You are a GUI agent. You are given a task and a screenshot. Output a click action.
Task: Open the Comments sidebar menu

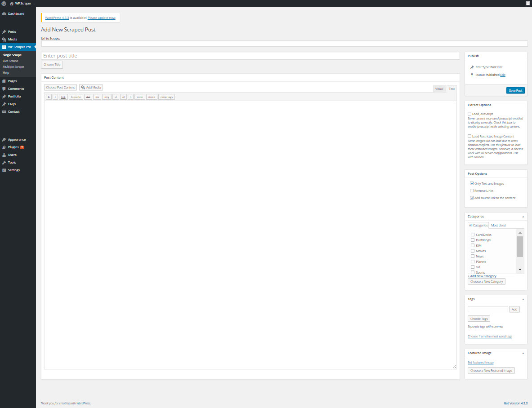coord(16,89)
